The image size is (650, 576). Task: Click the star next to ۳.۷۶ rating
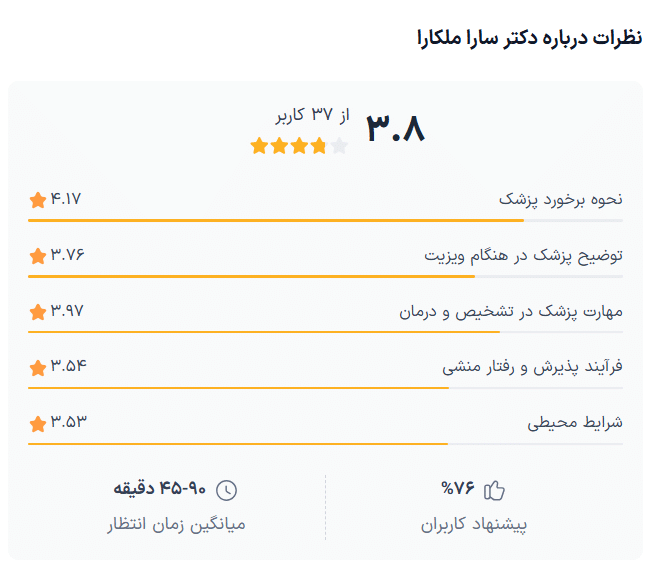(x=38, y=256)
